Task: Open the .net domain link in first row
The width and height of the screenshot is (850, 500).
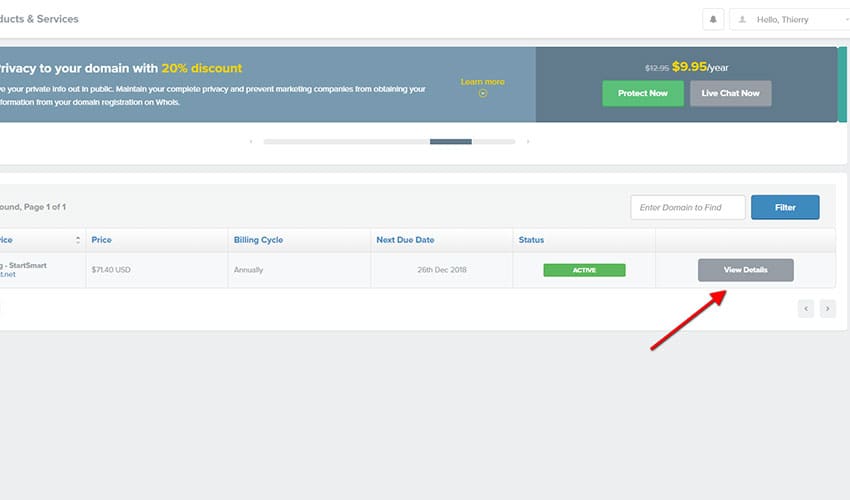Action: 8,274
